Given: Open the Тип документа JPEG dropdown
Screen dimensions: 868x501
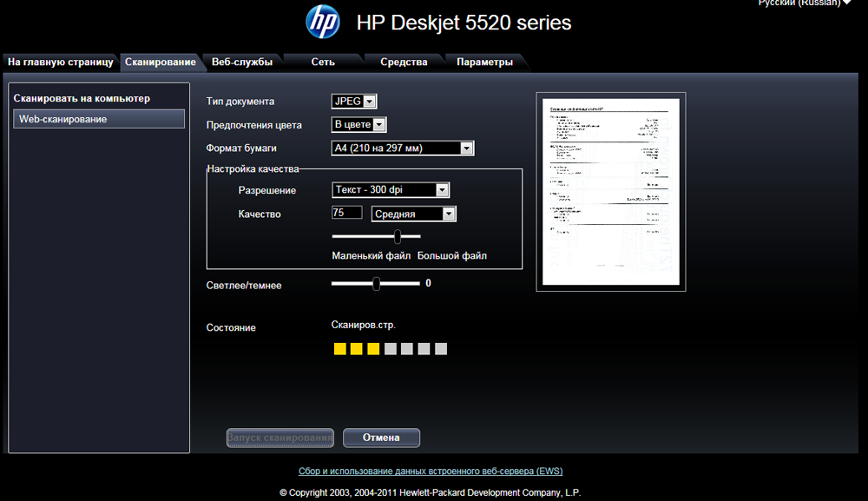Looking at the screenshot, I should pos(354,102).
